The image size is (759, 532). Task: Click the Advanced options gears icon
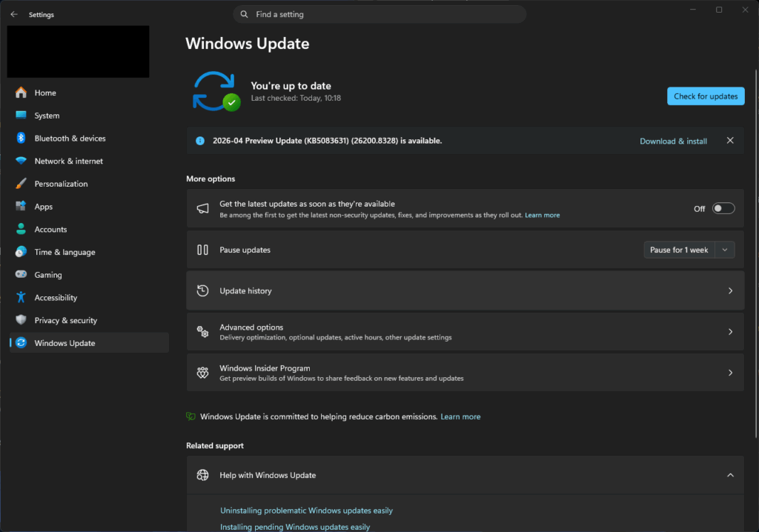203,332
